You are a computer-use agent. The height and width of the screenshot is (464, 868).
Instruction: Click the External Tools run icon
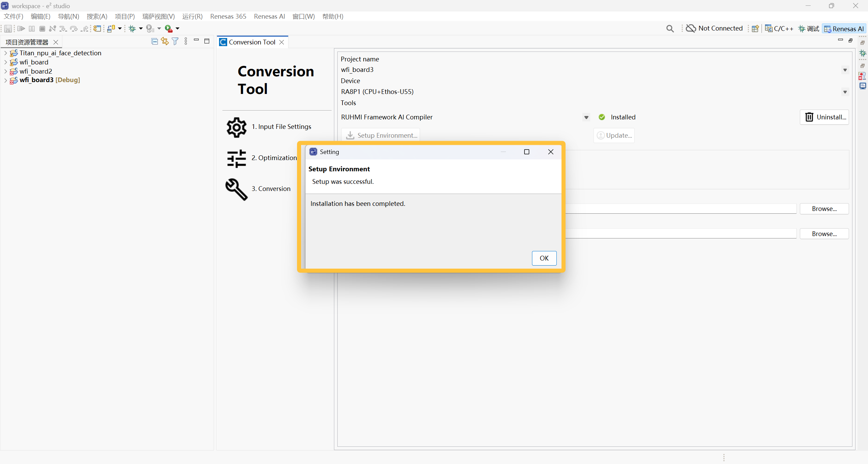coord(169,28)
